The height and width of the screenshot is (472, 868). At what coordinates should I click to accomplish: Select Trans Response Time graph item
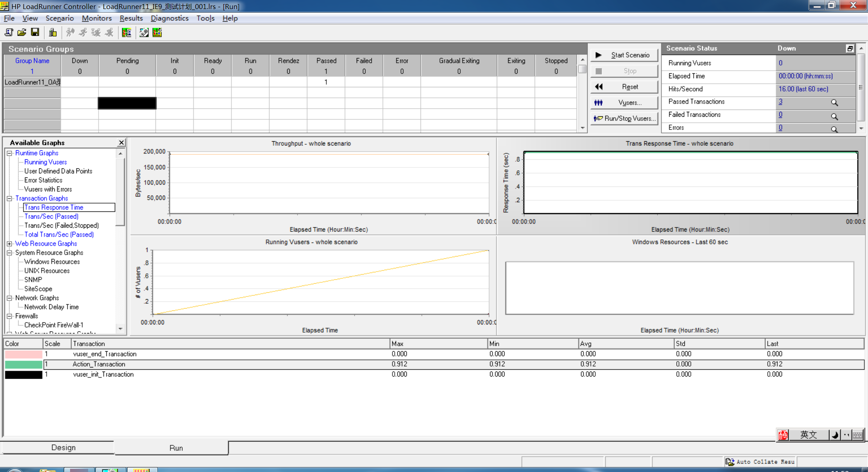(54, 207)
